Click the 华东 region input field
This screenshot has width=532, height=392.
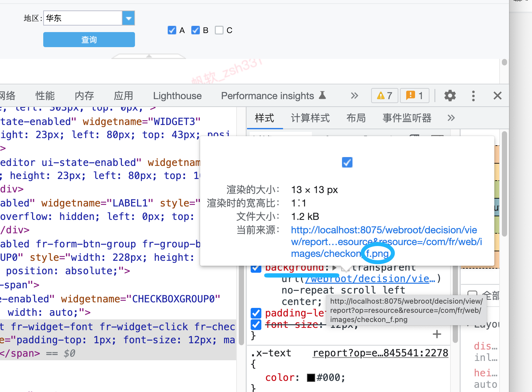point(83,18)
